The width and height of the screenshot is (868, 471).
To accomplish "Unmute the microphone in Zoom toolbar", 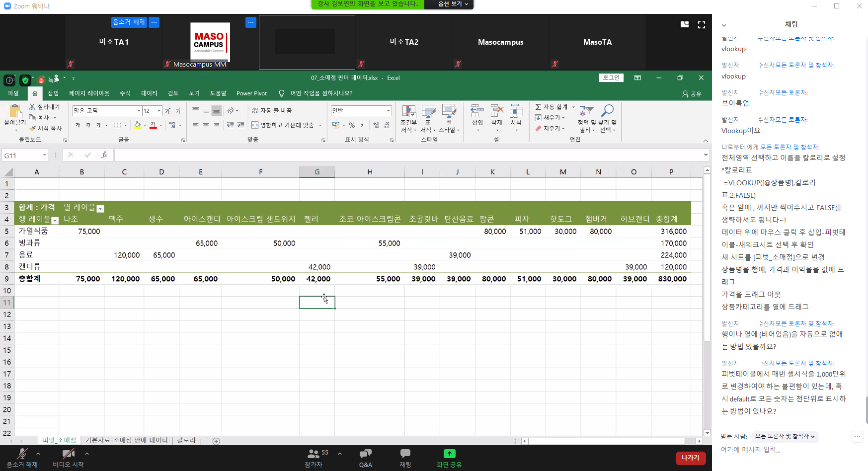I will pos(22,454).
